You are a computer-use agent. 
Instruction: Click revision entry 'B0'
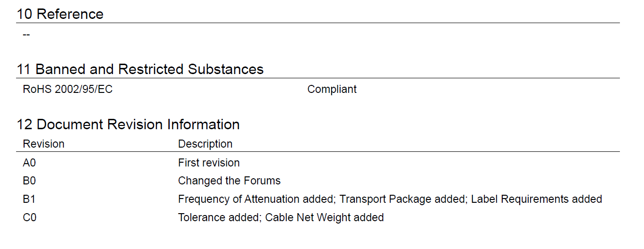tap(29, 181)
